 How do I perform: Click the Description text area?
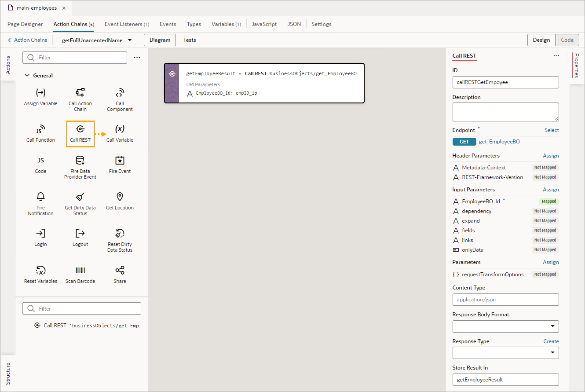pyautogui.click(x=505, y=112)
